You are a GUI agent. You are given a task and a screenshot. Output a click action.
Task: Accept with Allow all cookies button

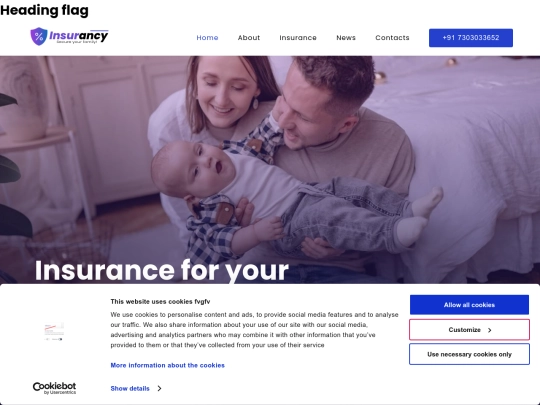tap(469, 305)
